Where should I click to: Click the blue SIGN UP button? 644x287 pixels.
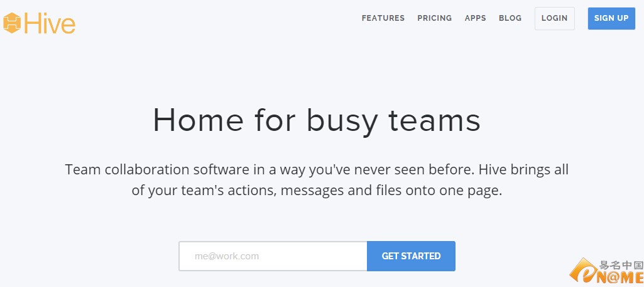click(611, 18)
